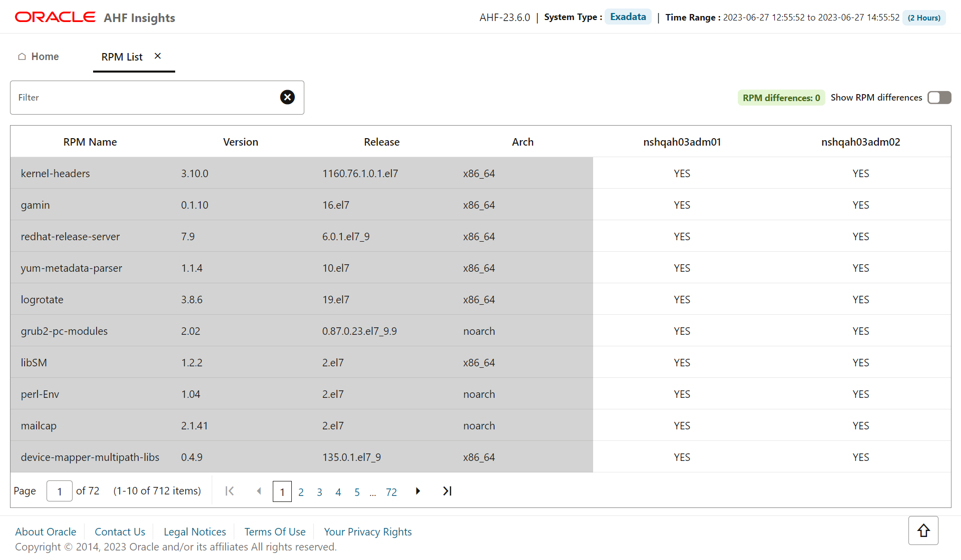
Task: Click the Version column header
Action: coord(241,142)
